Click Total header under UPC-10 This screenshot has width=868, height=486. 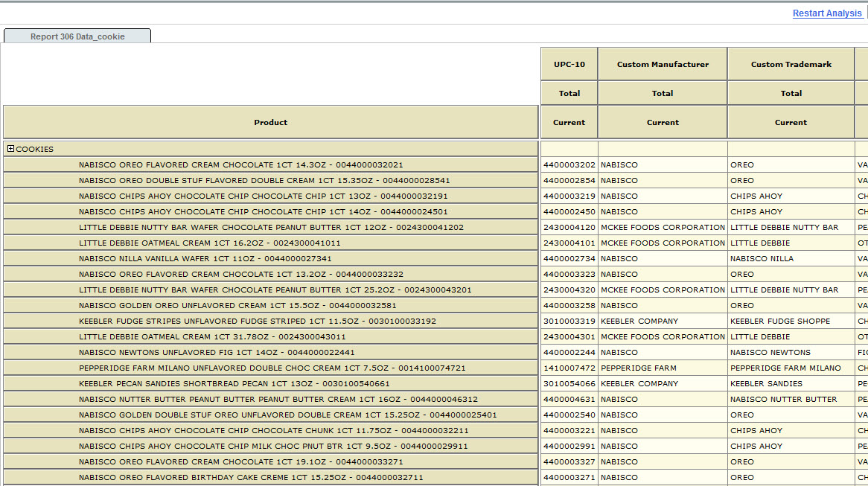(569, 93)
